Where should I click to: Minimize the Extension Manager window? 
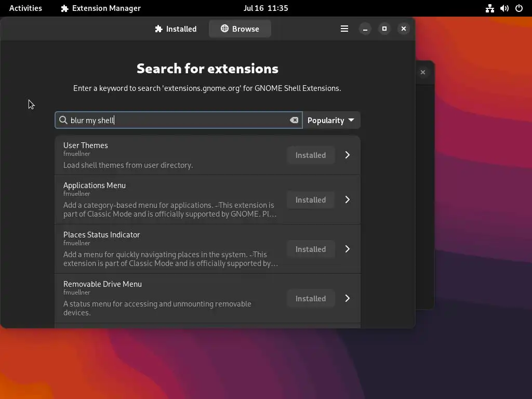[x=365, y=29]
